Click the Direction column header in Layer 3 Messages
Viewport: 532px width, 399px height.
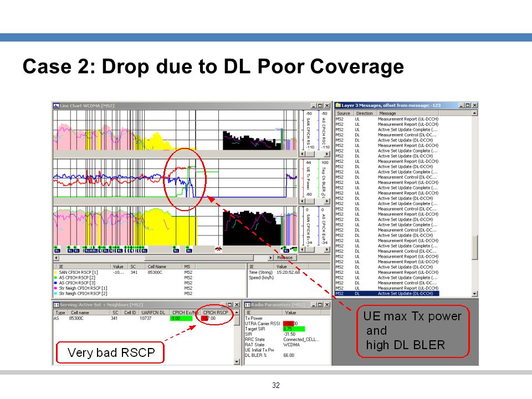(365, 113)
